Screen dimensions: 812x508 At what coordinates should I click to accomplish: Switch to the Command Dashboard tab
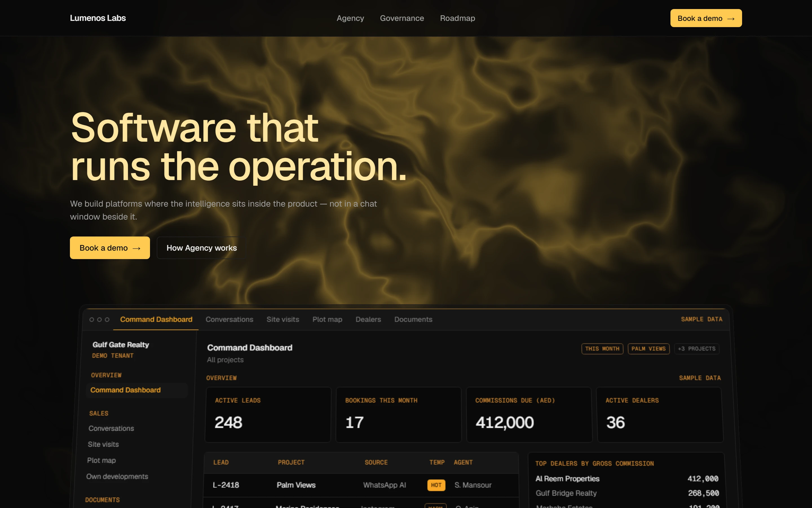pyautogui.click(x=156, y=319)
